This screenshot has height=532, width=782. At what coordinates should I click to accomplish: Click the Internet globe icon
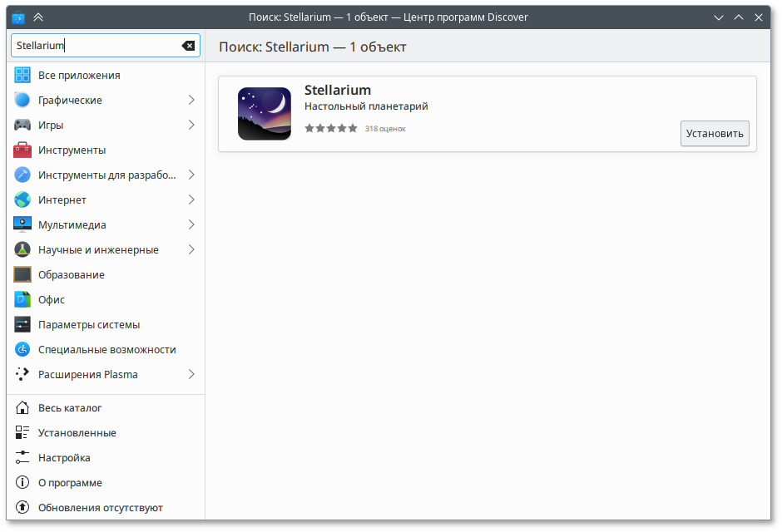[22, 200]
